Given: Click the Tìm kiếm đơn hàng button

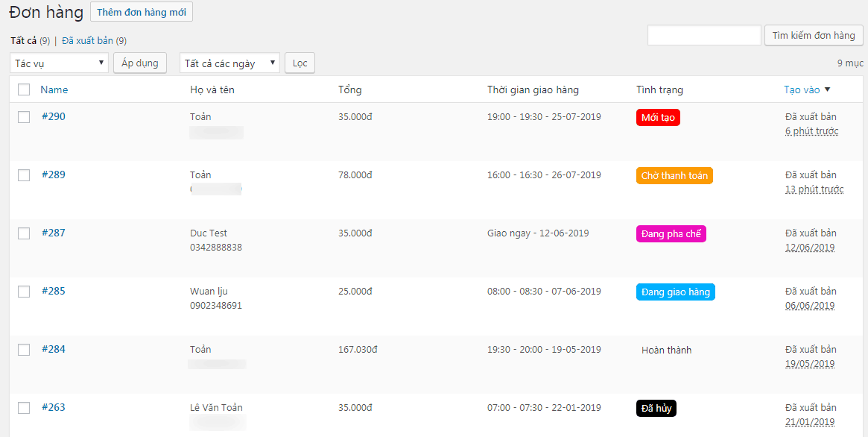Looking at the screenshot, I should click(814, 35).
